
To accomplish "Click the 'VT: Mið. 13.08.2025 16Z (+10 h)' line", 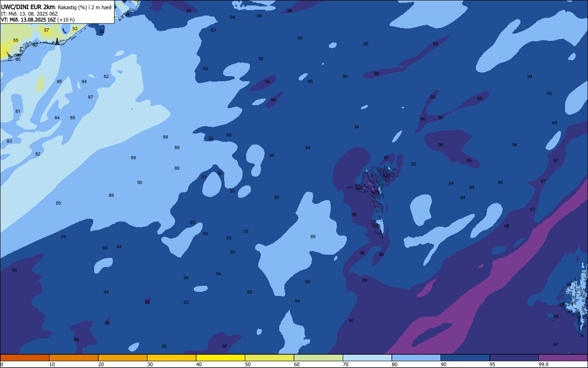I will tap(38, 20).
